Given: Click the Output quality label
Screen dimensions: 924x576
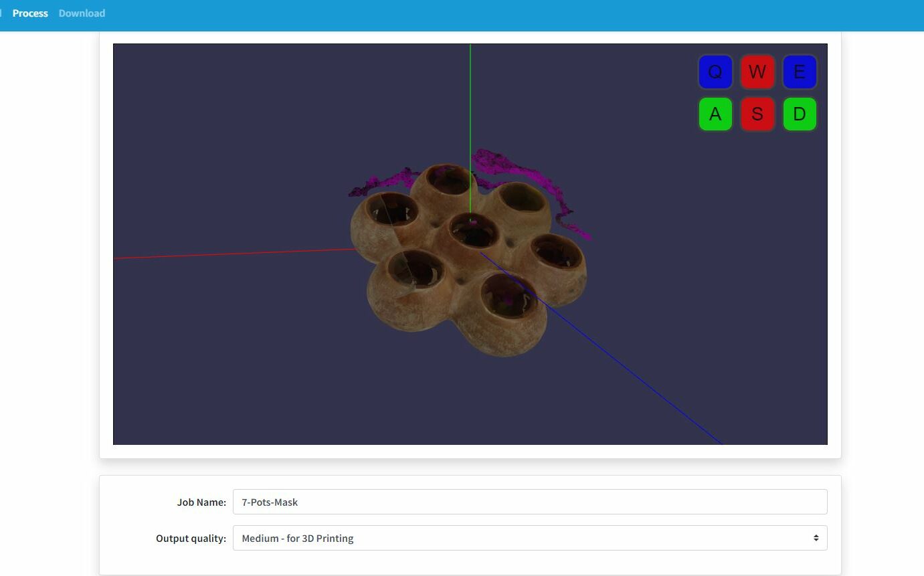Looking at the screenshot, I should click(191, 539).
